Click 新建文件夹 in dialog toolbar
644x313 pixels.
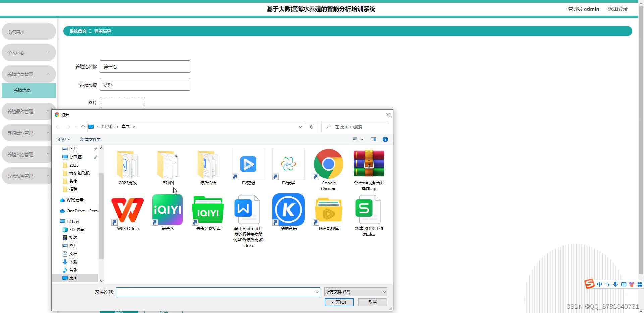click(x=90, y=139)
